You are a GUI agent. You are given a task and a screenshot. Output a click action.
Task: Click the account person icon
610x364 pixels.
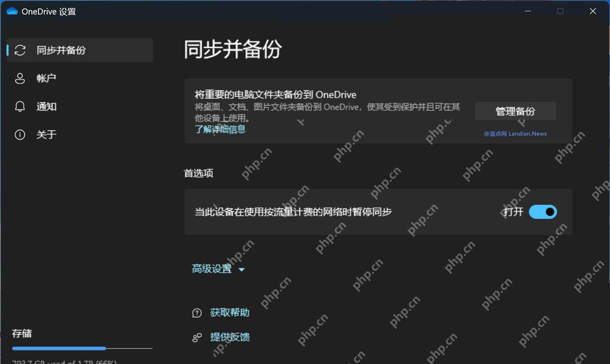20,79
